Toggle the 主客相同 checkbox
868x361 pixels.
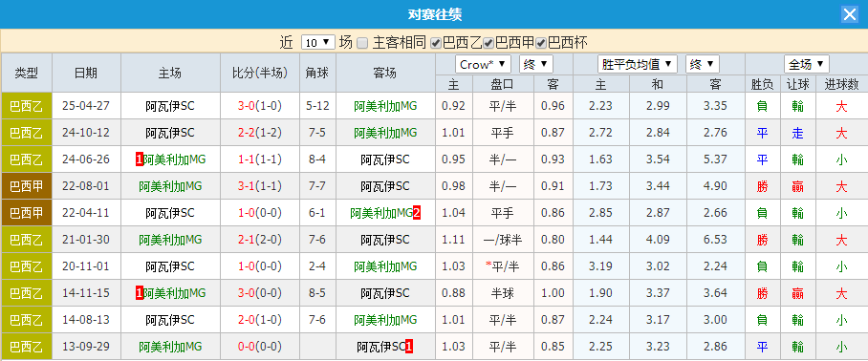point(362,43)
